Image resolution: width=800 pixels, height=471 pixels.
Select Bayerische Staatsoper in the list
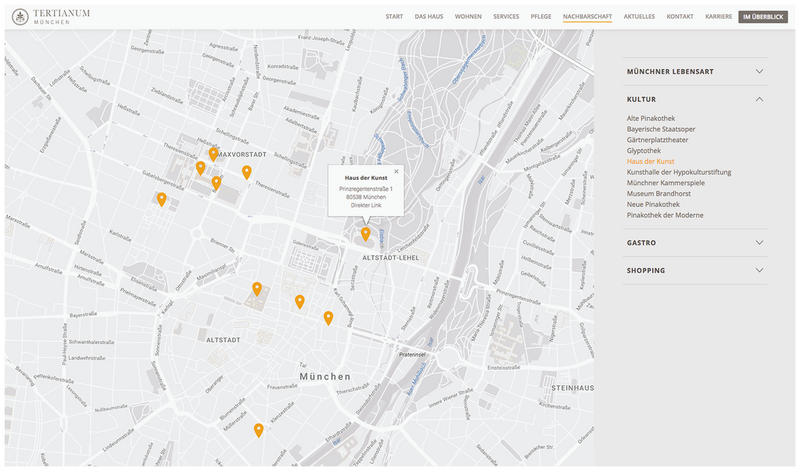661,129
